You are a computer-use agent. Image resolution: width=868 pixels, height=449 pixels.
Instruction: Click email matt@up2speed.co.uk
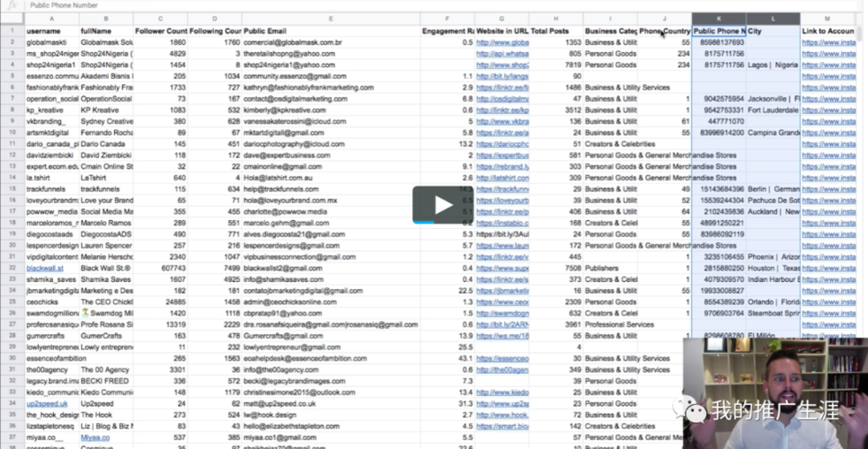[279, 404]
